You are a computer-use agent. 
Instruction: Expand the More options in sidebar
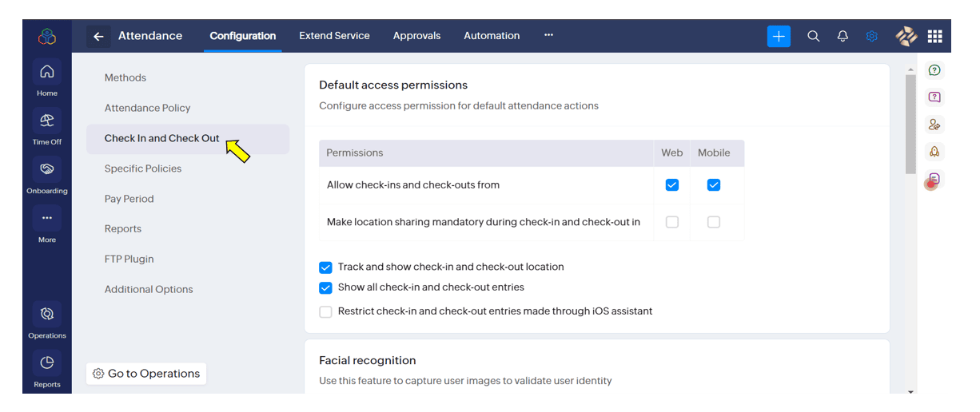(x=47, y=218)
